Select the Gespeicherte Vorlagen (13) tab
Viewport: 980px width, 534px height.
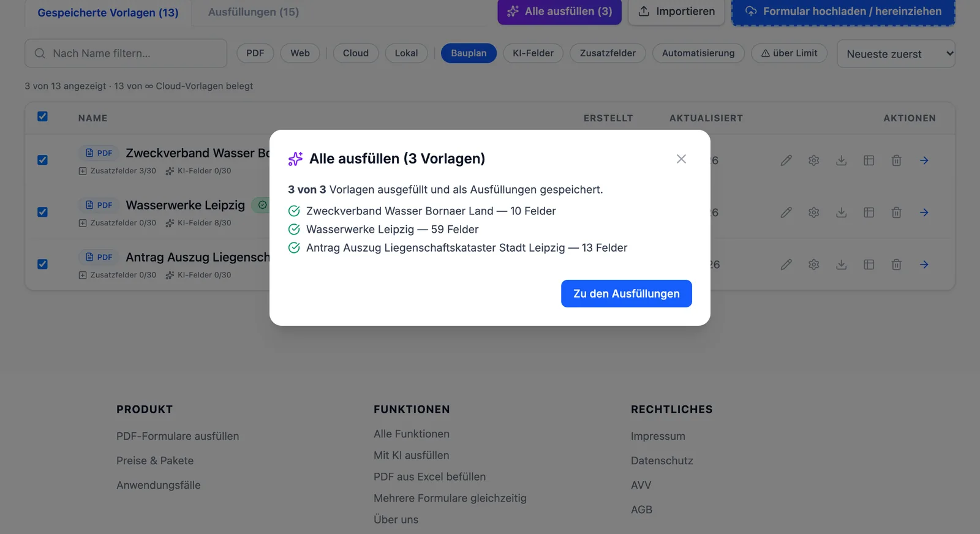[x=108, y=13]
